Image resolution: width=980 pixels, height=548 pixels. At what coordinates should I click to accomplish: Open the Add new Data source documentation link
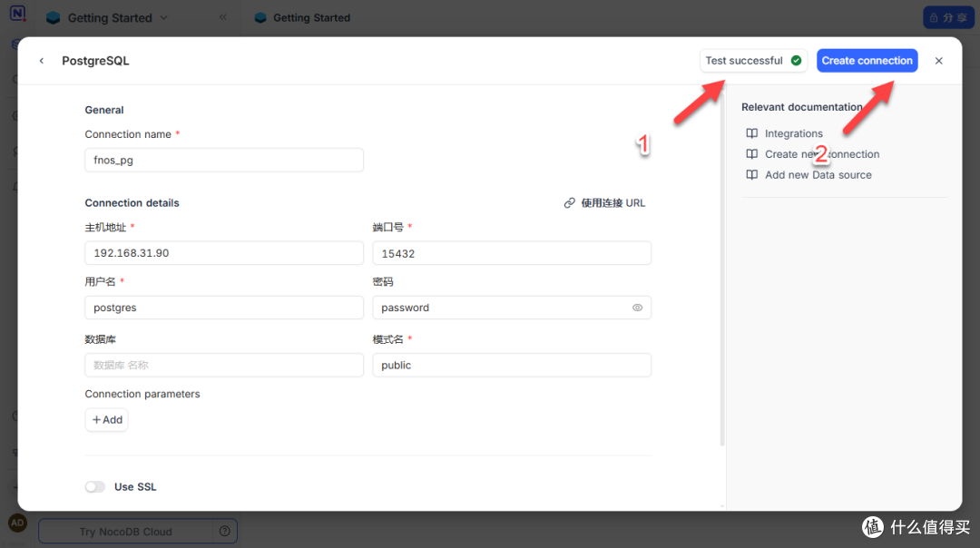(x=818, y=175)
